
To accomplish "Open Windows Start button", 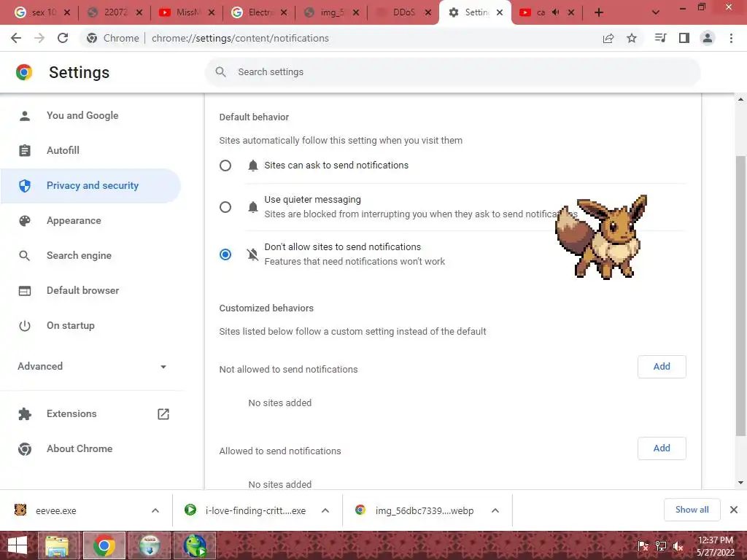I will 18,545.
